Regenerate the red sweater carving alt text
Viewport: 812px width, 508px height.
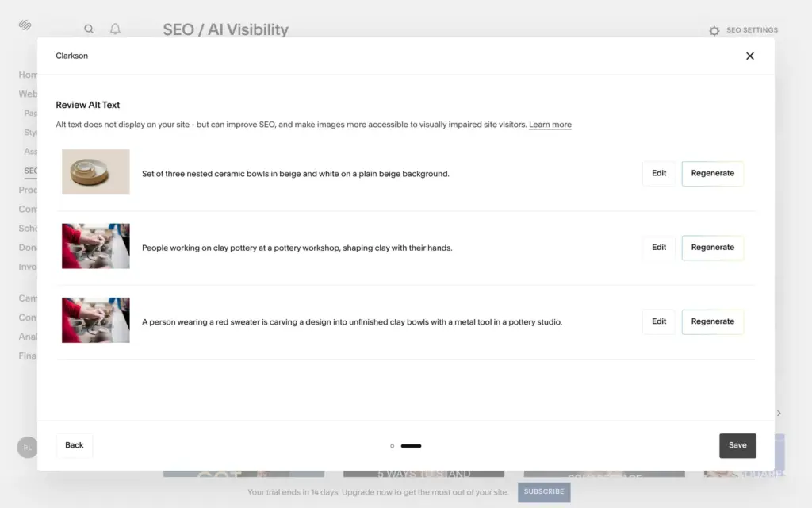pyautogui.click(x=713, y=322)
